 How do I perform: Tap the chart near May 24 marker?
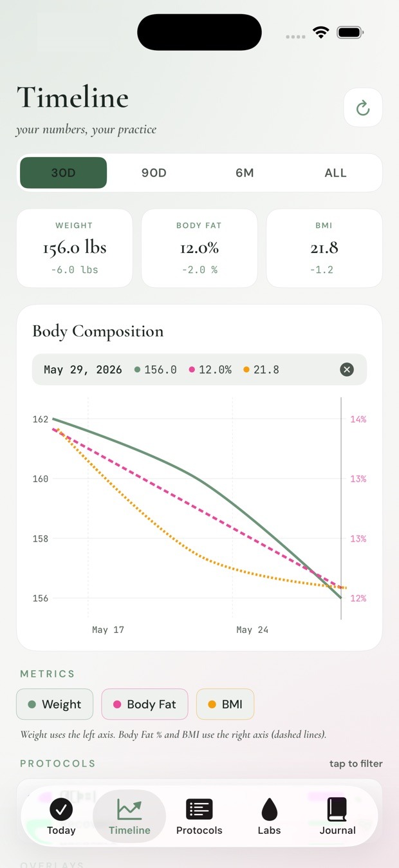point(252,630)
